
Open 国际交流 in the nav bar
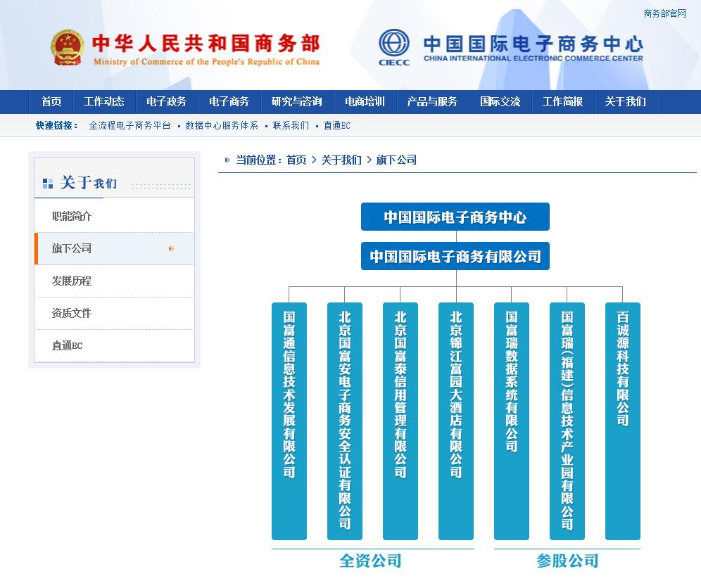(500, 102)
